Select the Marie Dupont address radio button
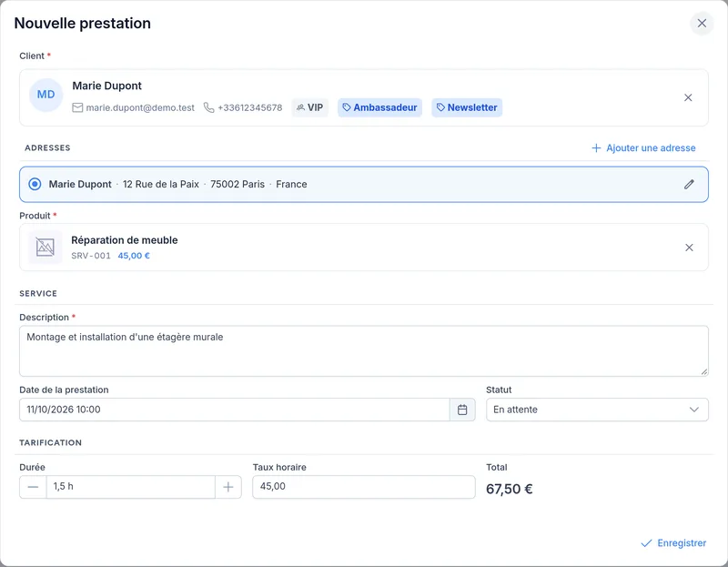Viewport: 728px width, 567px height. [x=35, y=185]
